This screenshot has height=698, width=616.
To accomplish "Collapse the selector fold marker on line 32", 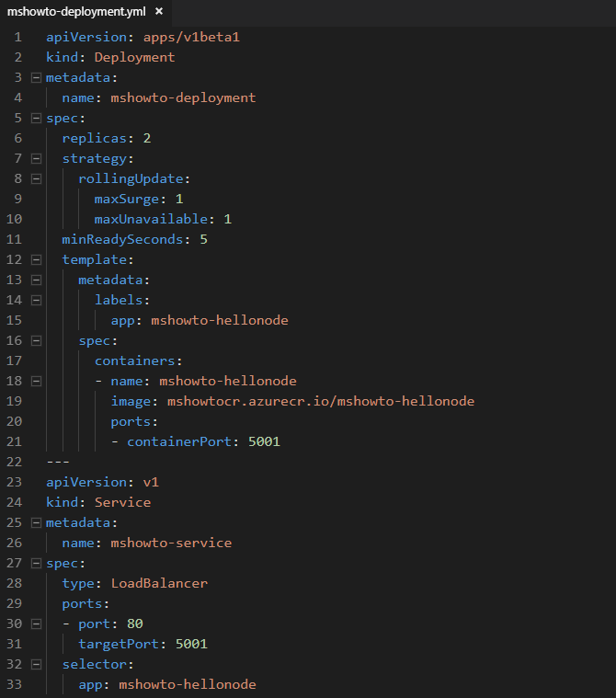I will [x=36, y=665].
